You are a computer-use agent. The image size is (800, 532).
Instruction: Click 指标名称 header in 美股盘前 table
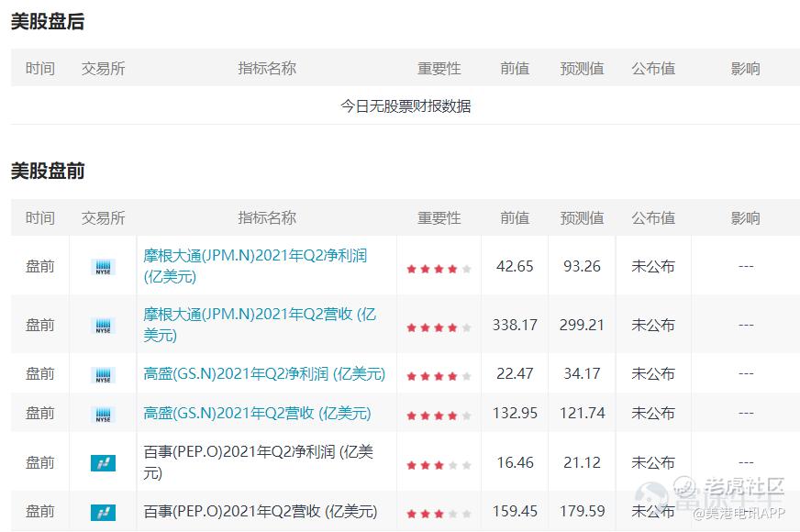267,217
